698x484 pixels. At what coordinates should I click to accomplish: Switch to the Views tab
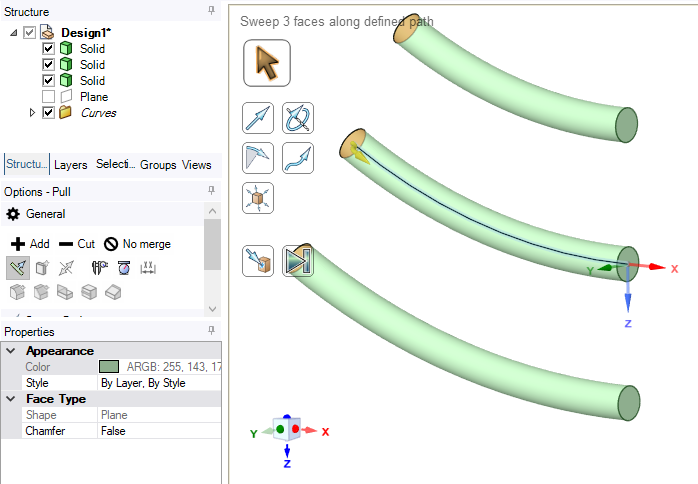tap(196, 165)
